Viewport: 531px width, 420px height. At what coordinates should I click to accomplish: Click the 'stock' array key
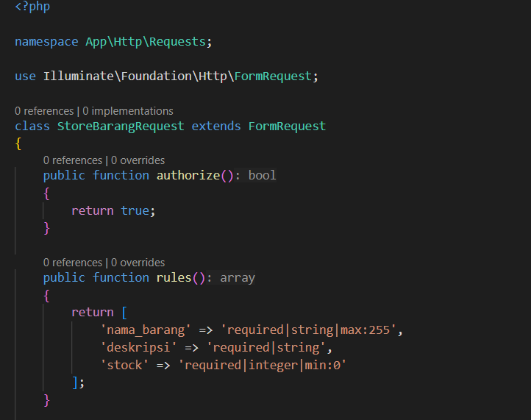coord(124,364)
